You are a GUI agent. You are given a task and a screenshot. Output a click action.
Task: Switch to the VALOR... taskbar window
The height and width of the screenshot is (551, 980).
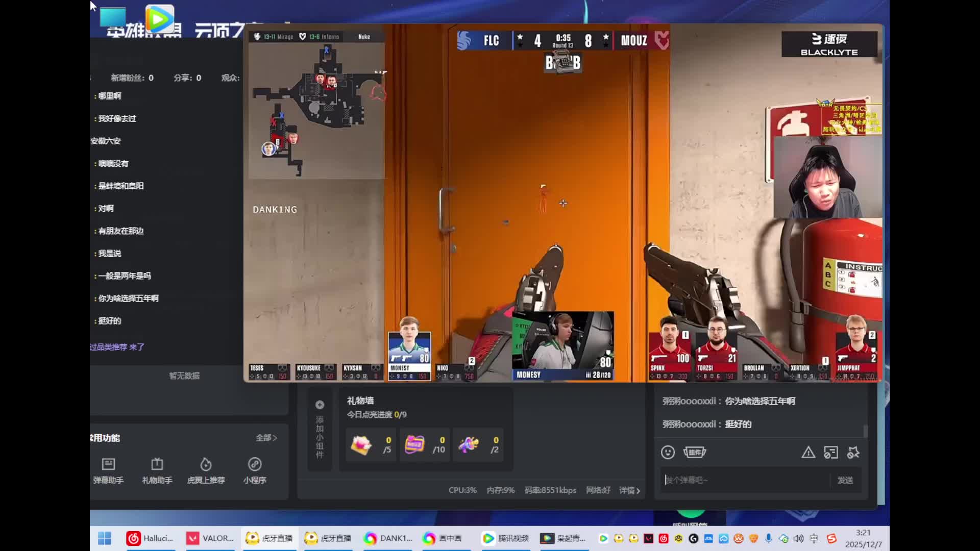pos(209,538)
